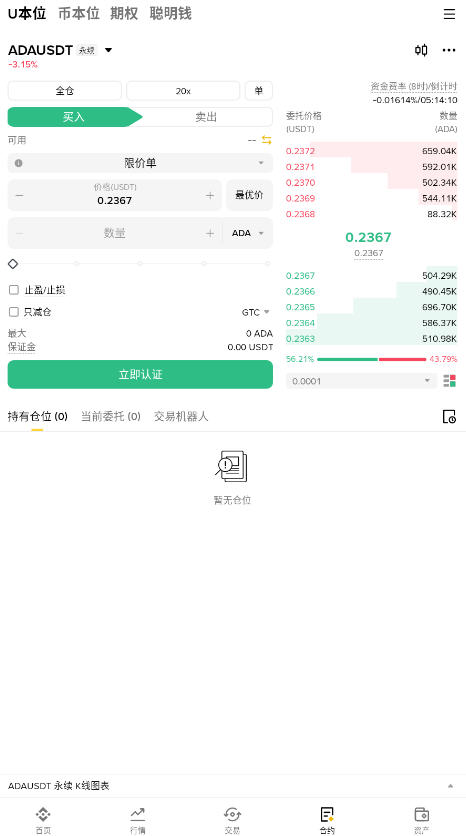Click the orange transfer arrows icon

tap(267, 140)
